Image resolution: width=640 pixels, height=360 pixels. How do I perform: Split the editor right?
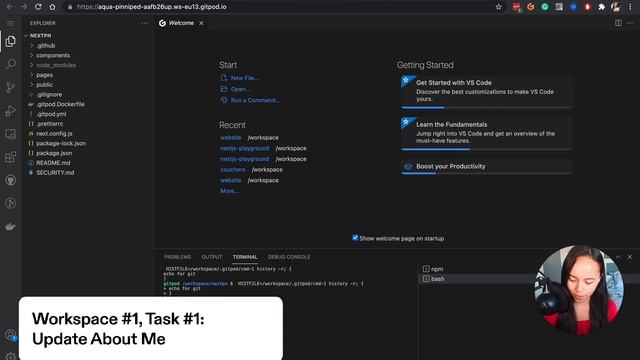pyautogui.click(x=618, y=23)
